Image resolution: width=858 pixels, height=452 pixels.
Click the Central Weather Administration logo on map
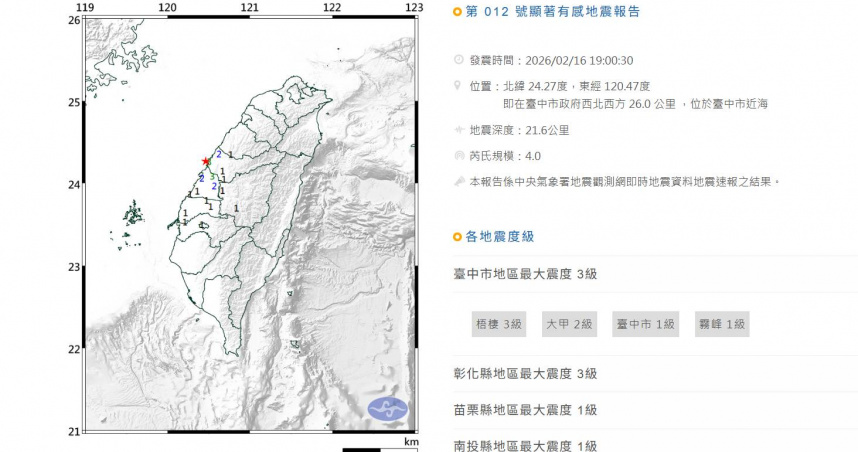[388, 409]
